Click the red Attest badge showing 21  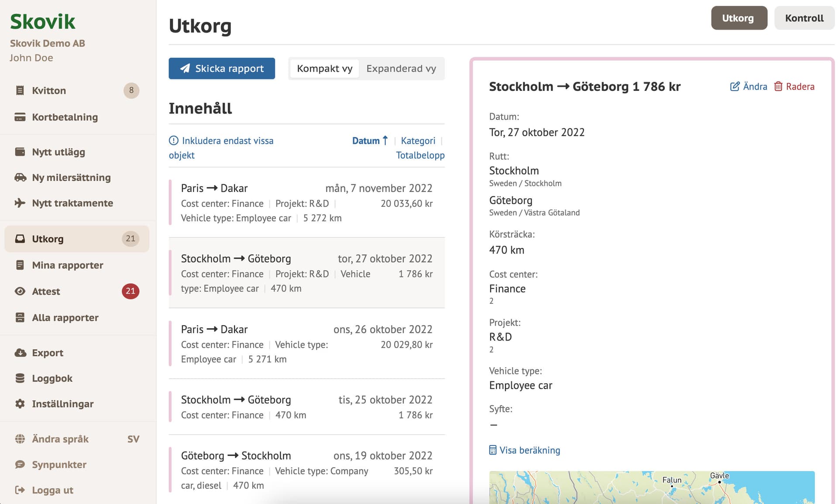(131, 291)
